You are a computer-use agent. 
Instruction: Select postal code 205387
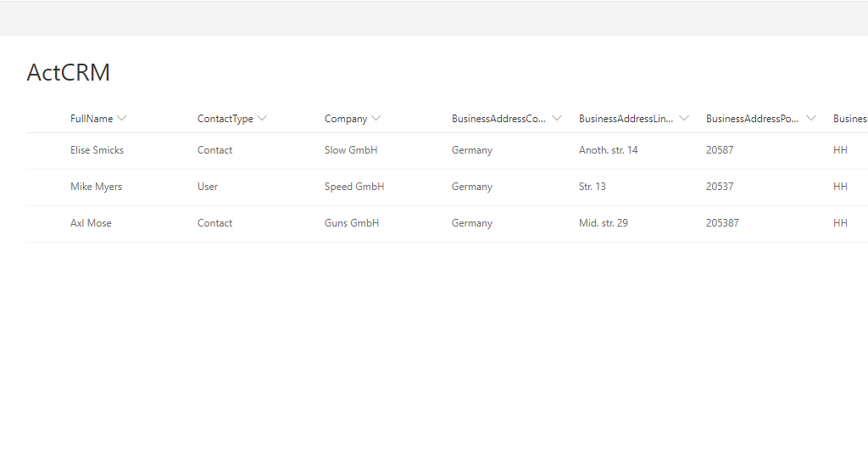722,223
